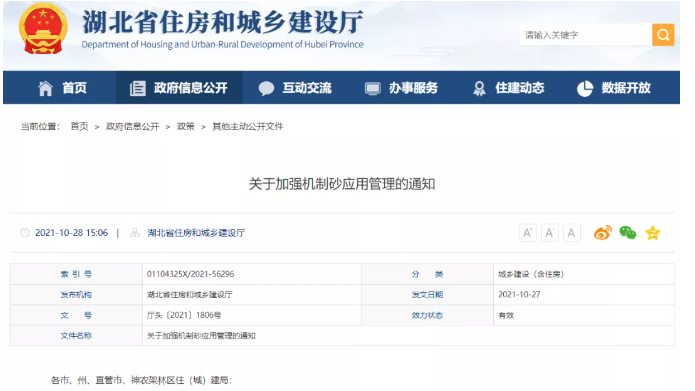
Task: Focus the keyword search input field
Action: [585, 35]
